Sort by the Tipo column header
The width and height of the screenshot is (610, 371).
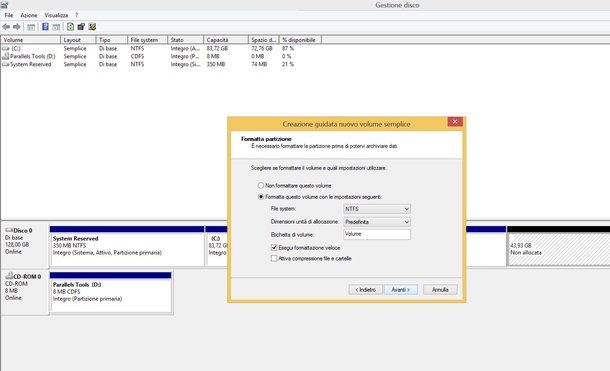pos(112,40)
